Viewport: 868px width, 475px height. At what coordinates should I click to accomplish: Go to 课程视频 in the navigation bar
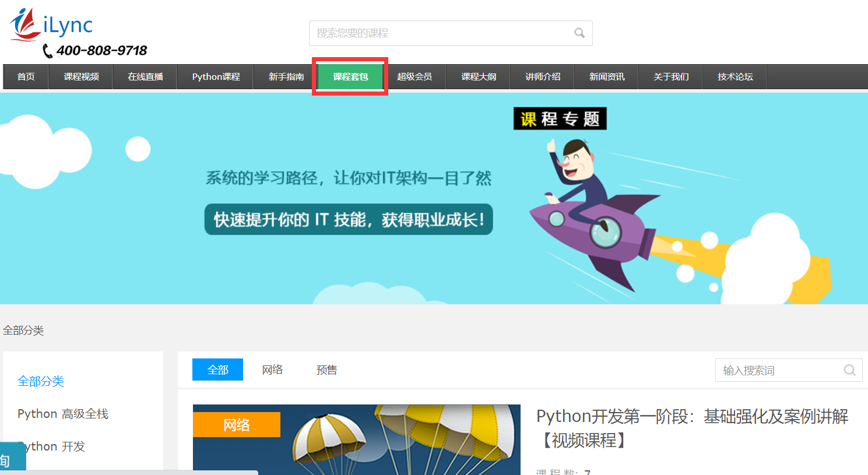tap(81, 77)
